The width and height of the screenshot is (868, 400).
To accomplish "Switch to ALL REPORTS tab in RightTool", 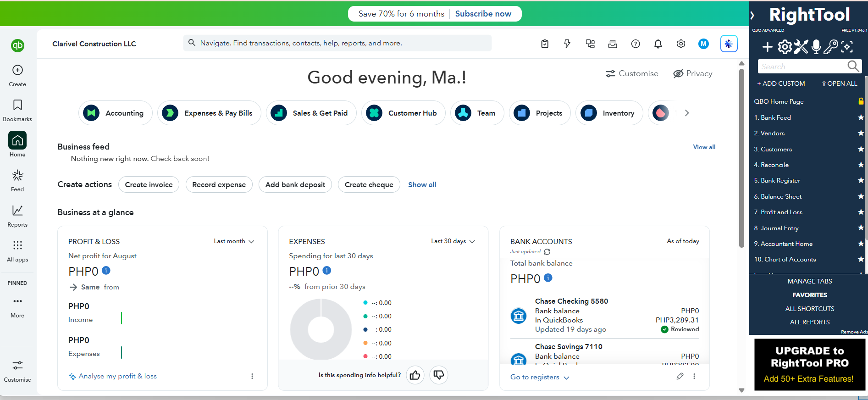I will [x=810, y=322].
